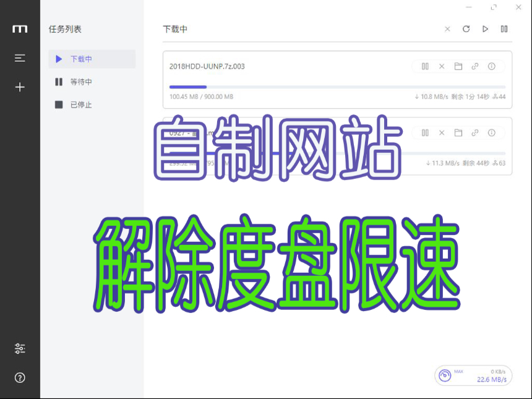Maximize the Motrix window
This screenshot has height=399, width=532.
tap(494, 7)
